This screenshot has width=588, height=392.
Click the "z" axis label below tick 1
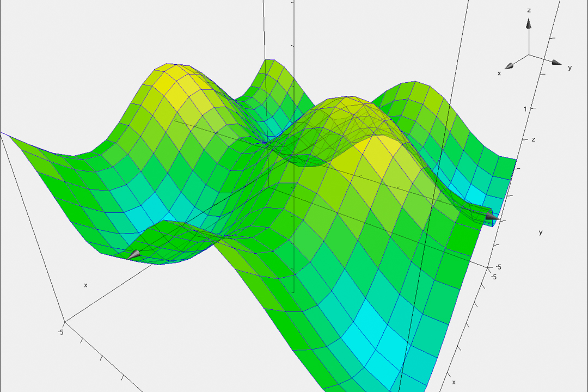pos(533,139)
